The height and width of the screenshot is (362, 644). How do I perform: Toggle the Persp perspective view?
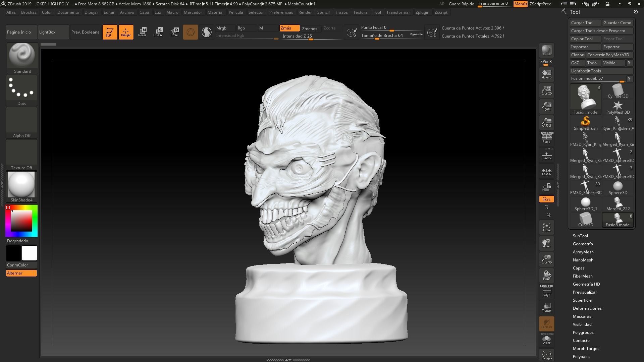click(546, 138)
